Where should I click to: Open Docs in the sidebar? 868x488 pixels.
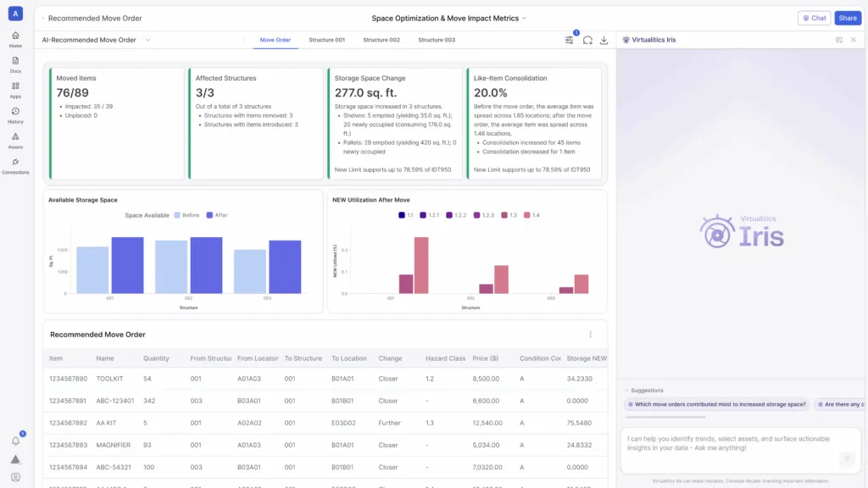point(15,64)
